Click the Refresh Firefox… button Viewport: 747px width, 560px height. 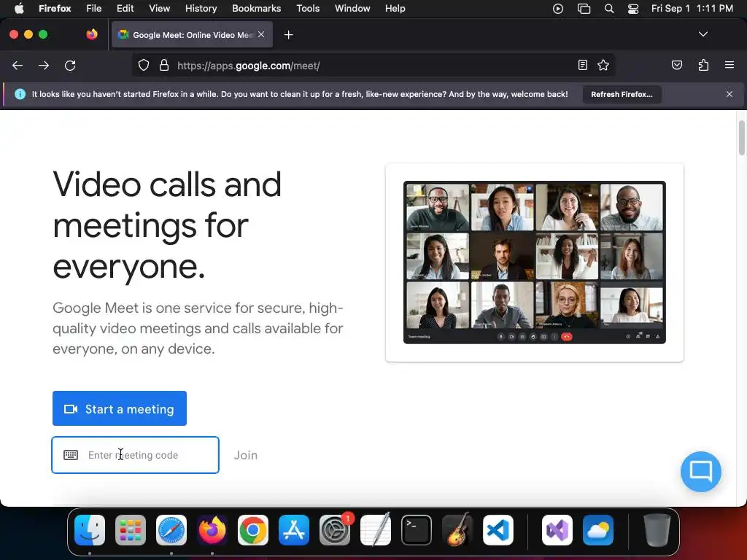click(622, 94)
